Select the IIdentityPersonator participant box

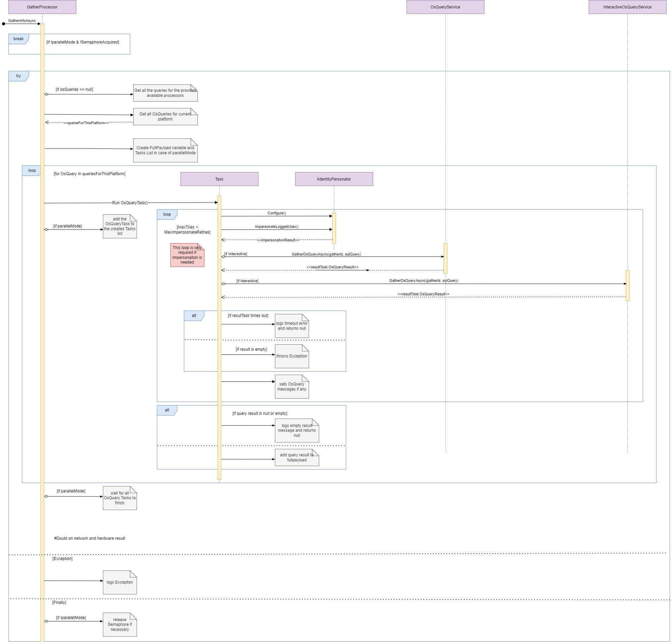(x=334, y=179)
